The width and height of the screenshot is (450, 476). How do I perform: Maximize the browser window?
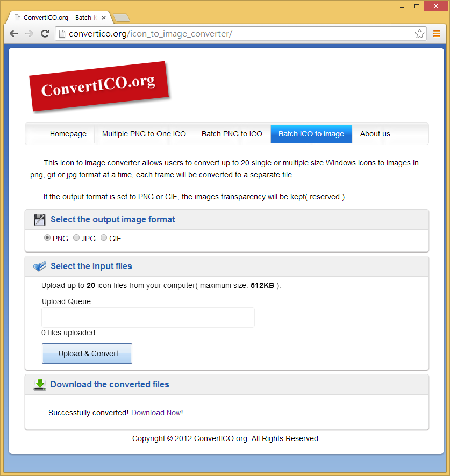coord(417,6)
